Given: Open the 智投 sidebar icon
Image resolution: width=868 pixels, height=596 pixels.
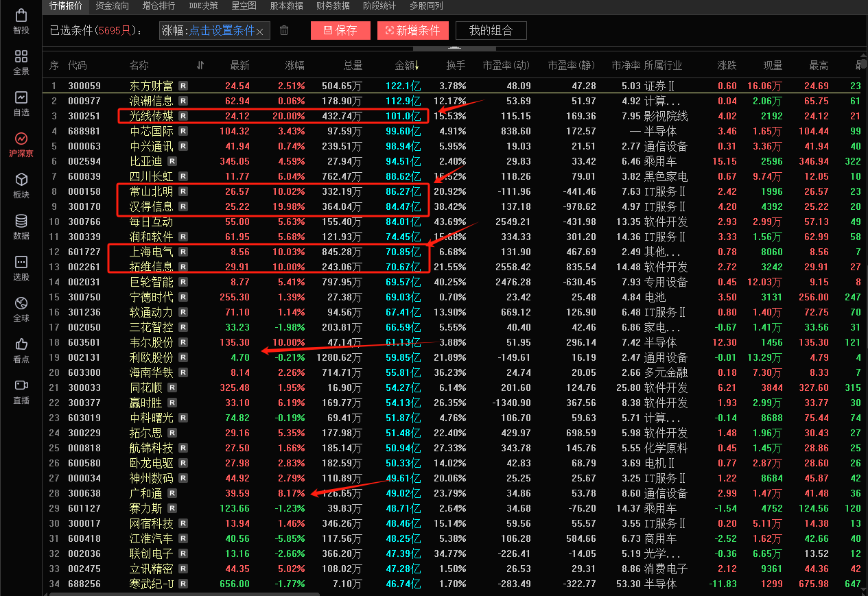Looking at the screenshot, I should tap(21, 21).
